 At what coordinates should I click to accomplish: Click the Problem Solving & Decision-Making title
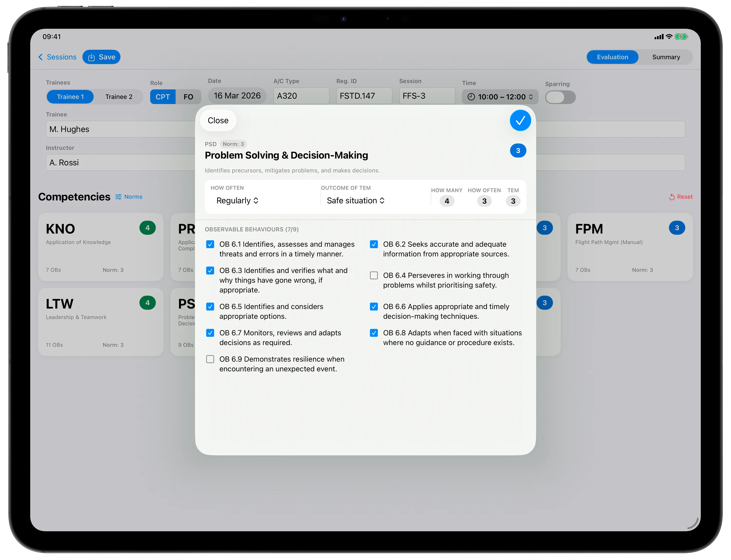286,155
